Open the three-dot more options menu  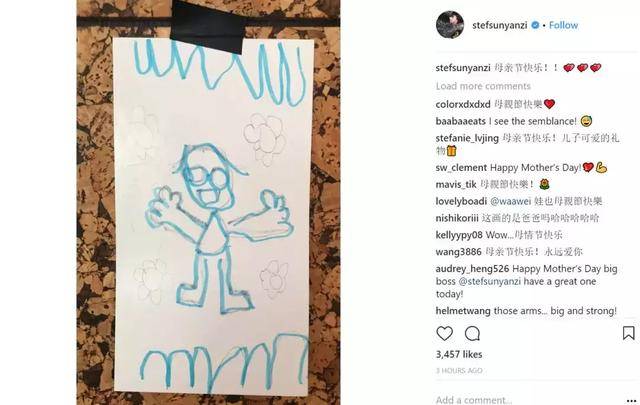click(631, 401)
